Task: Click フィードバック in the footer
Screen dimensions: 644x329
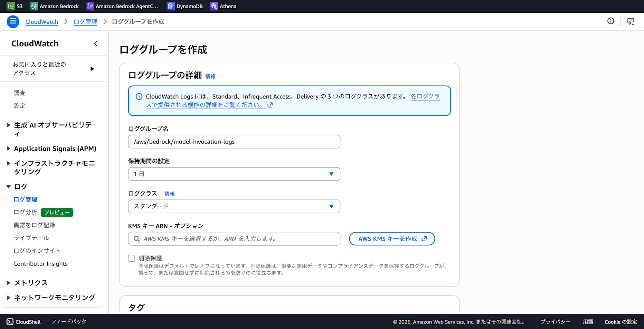Action: pos(69,322)
